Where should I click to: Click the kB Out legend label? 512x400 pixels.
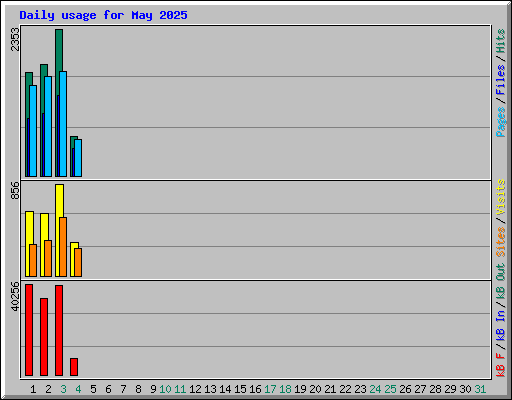coord(501,282)
